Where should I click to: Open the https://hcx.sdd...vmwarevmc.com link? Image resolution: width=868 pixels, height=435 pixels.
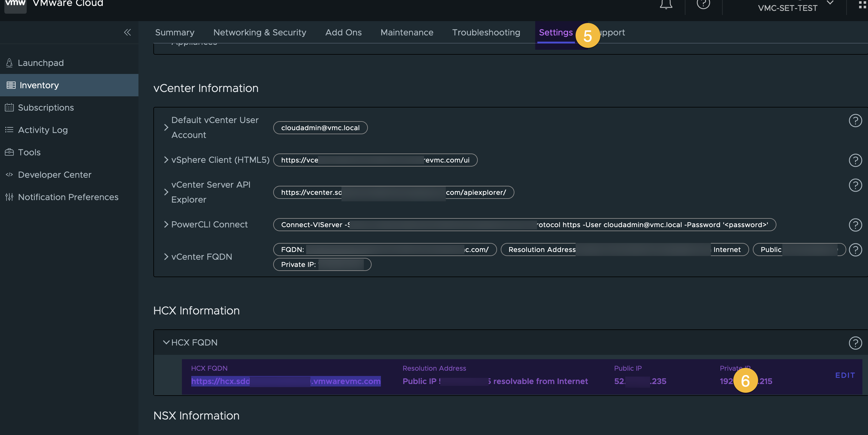[286, 381]
